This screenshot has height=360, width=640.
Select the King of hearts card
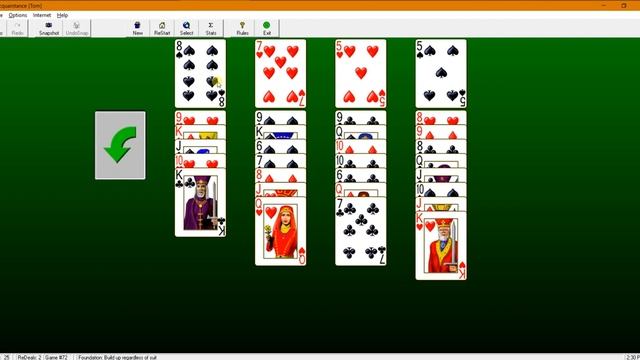(441, 245)
